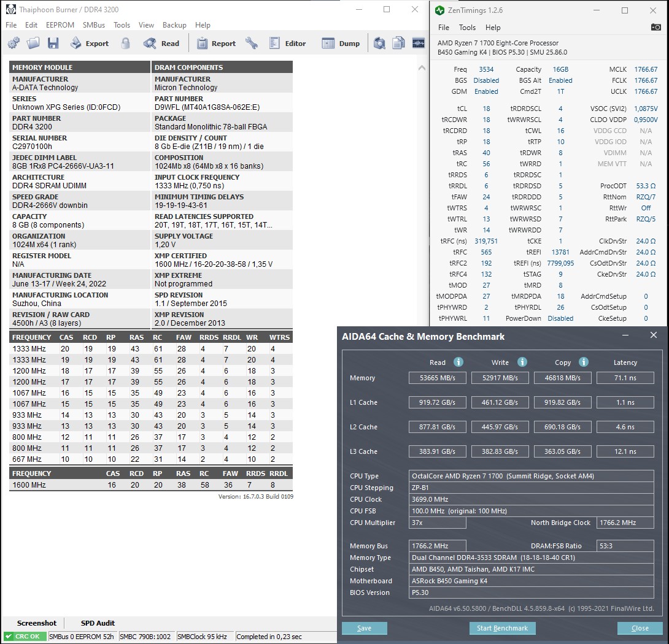Click the tRFC value 565
This screenshot has height=644, width=669.
click(486, 252)
